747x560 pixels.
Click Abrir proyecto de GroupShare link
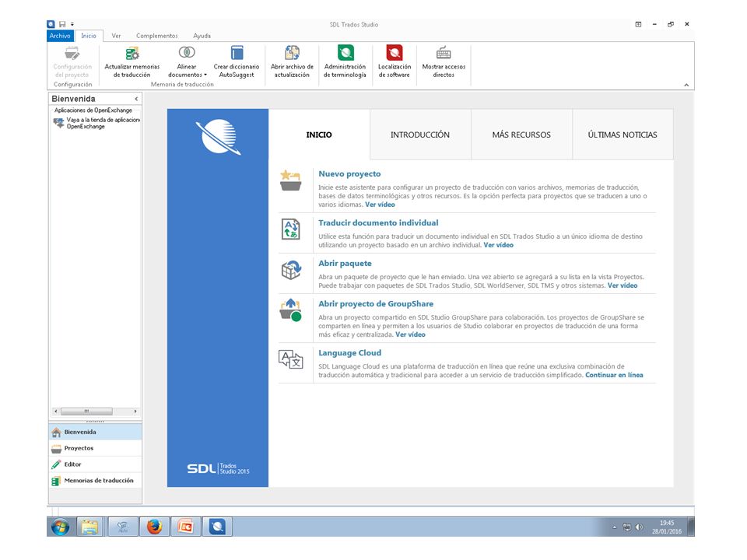click(376, 304)
